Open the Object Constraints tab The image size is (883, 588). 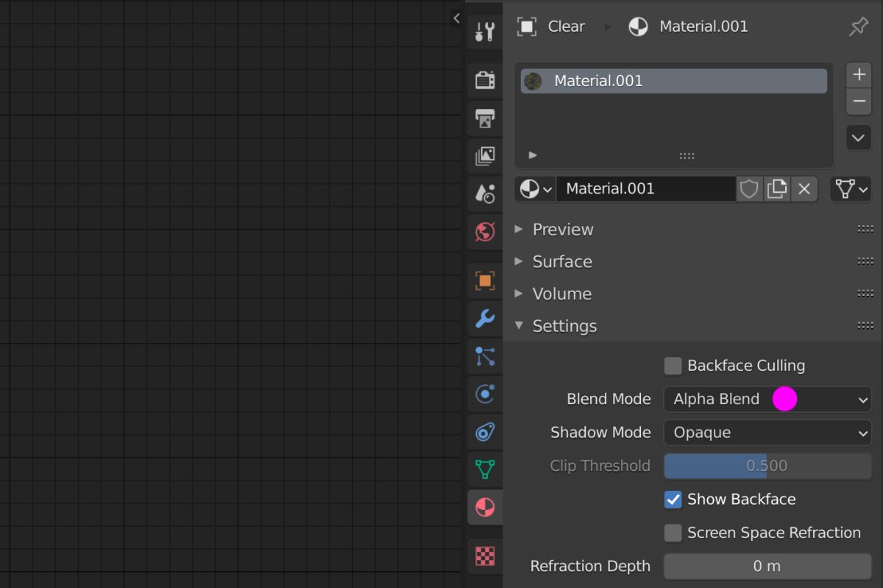click(485, 433)
